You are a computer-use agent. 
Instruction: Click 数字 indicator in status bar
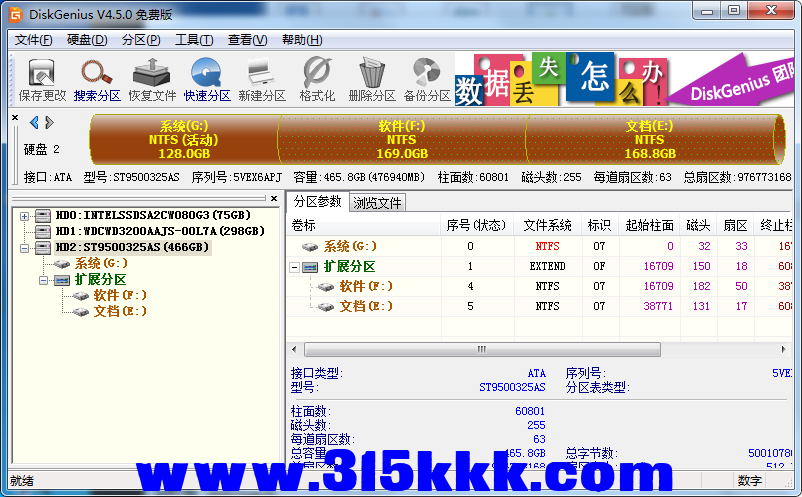click(749, 481)
